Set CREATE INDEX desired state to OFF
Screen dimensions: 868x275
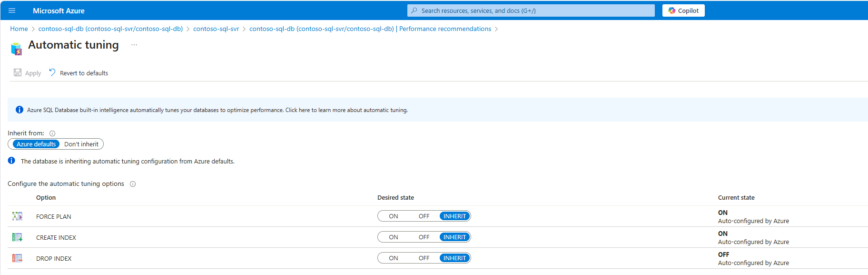coord(424,237)
